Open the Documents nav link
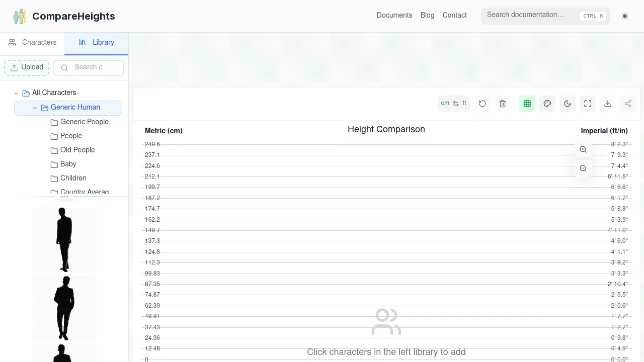 [394, 15]
